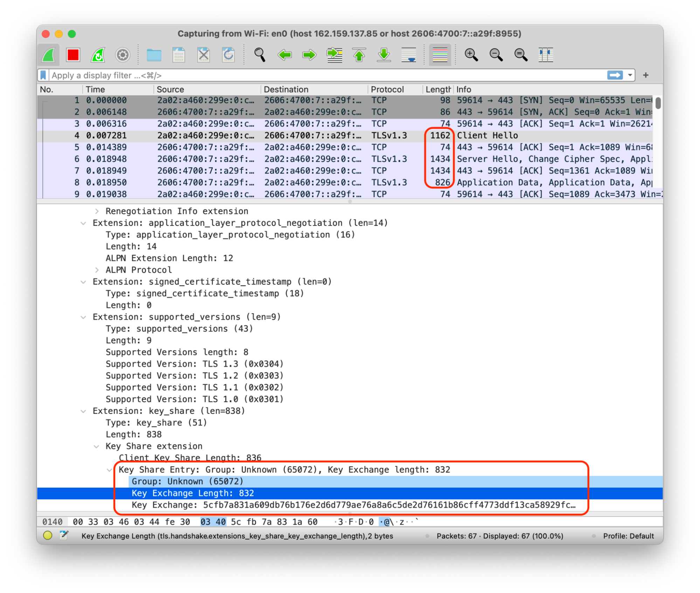Go to the first packet arrow icon

point(359,55)
